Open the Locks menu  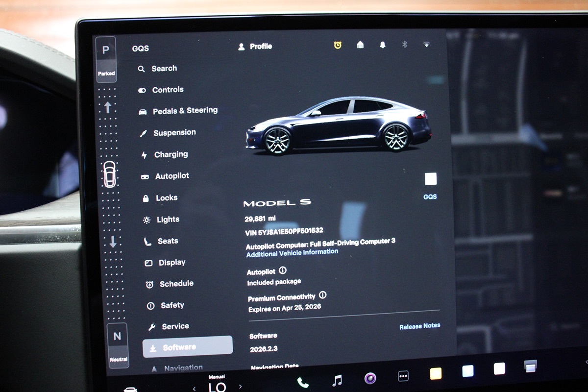[160, 198]
